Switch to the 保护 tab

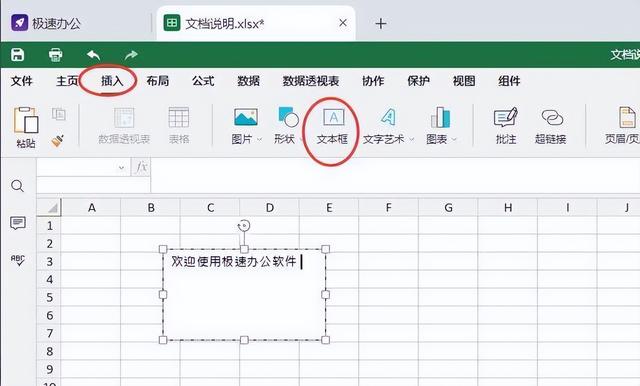coord(418,81)
